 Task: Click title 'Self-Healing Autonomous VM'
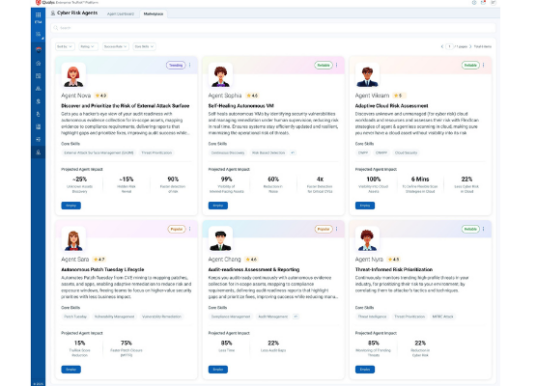241,106
